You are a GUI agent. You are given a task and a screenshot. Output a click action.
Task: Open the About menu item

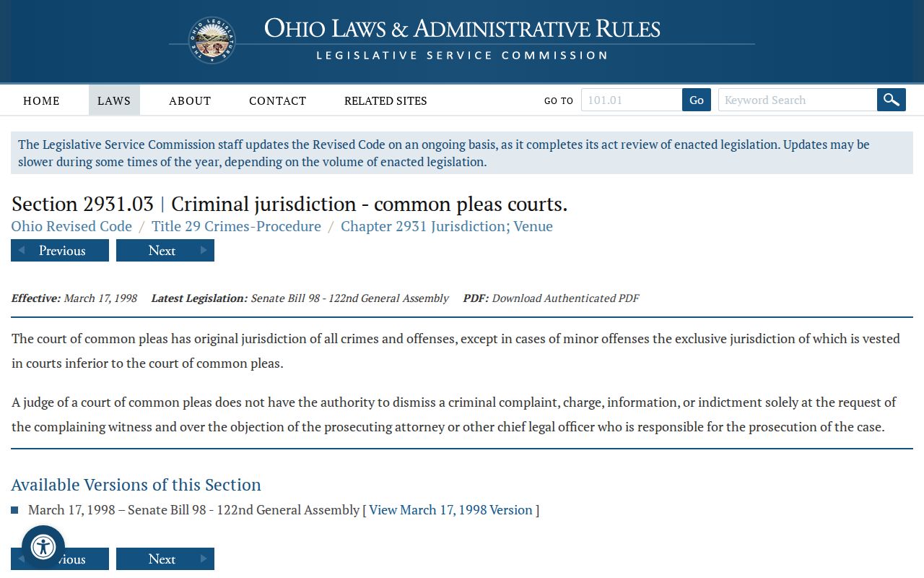[x=190, y=100]
